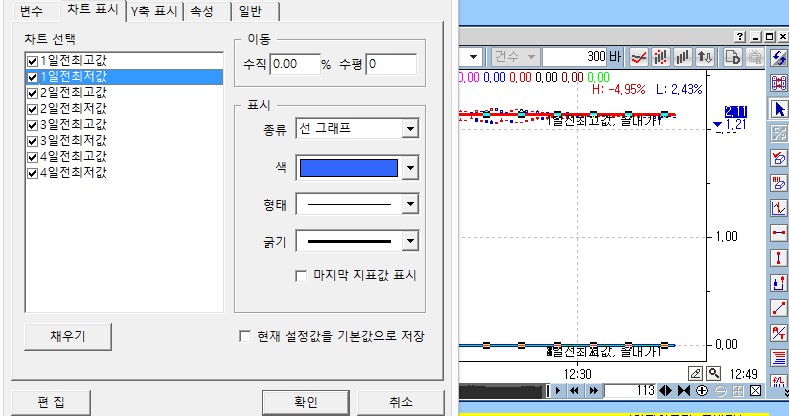Click the arrow pointer selection tool

tap(779, 108)
